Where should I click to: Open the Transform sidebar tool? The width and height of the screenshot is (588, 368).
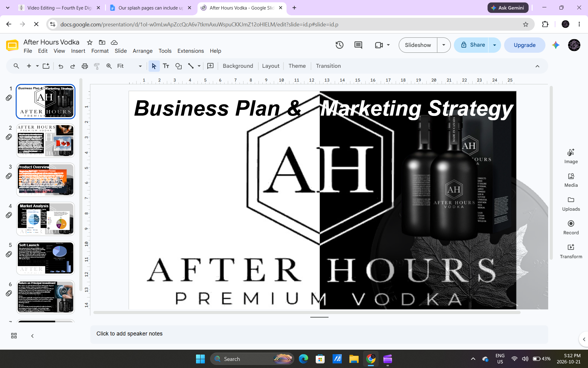(x=571, y=251)
